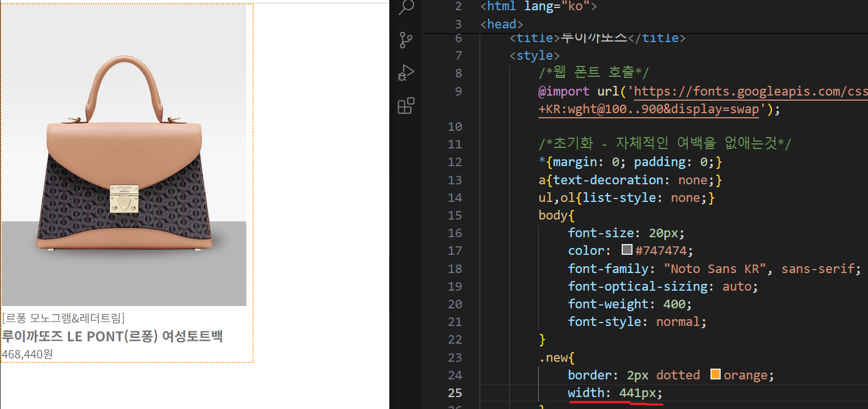Click the handbag product image
The width and height of the screenshot is (868, 409).
pyautogui.click(x=124, y=155)
